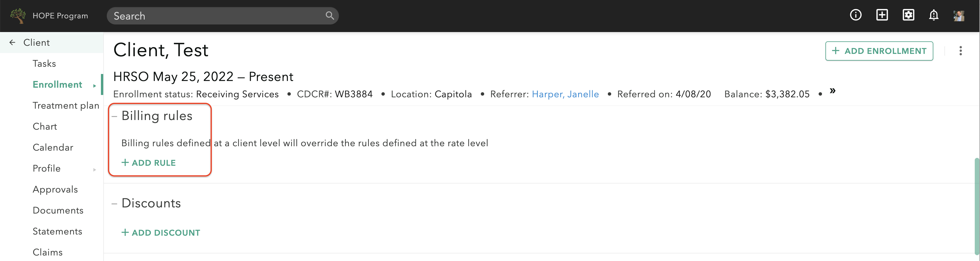Collapse the Discounts section
Viewport: 980px width, 261px height.
point(115,204)
